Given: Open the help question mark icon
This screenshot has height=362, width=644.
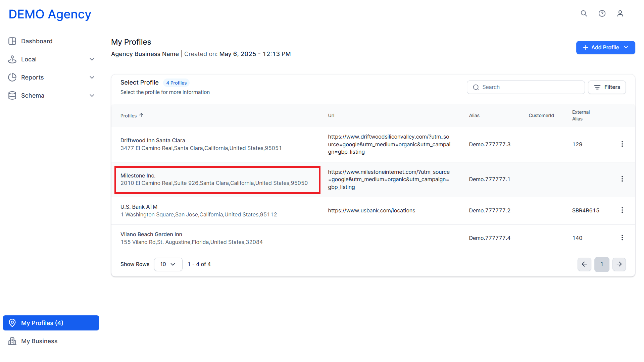Looking at the screenshot, I should click(x=602, y=13).
